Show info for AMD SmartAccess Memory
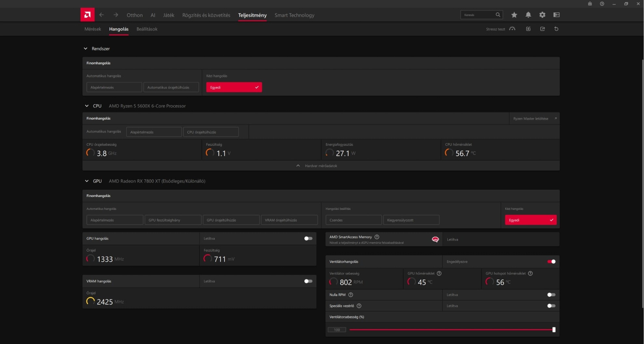This screenshot has height=344, width=644. point(377,237)
